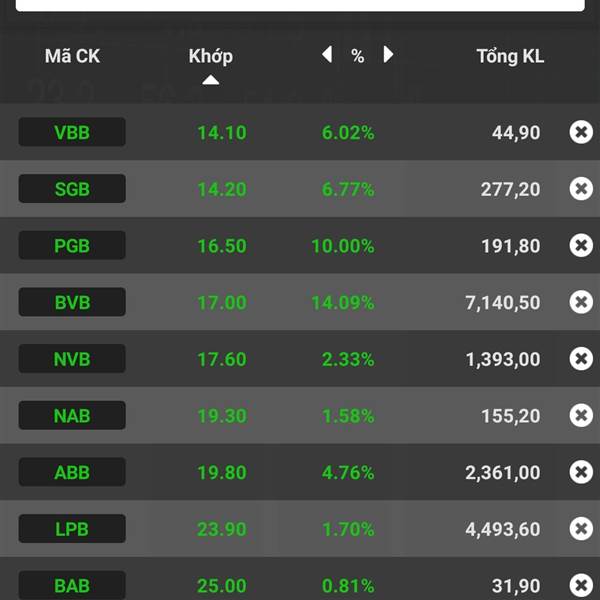Remove VBB from the watchlist
Viewport: 600px width, 600px height.
pyautogui.click(x=581, y=132)
